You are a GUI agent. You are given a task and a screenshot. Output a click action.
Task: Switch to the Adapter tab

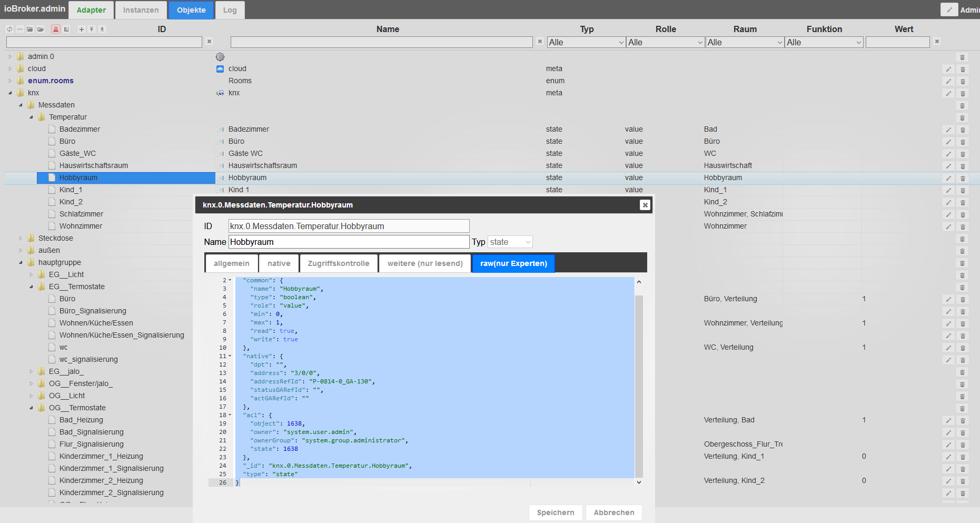click(91, 10)
